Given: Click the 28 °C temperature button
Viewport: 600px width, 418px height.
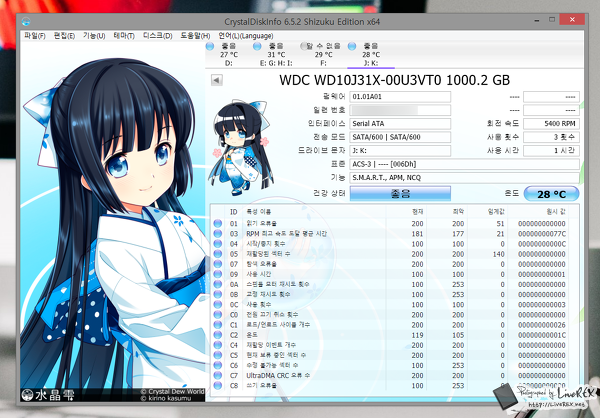Looking at the screenshot, I should click(551, 194).
